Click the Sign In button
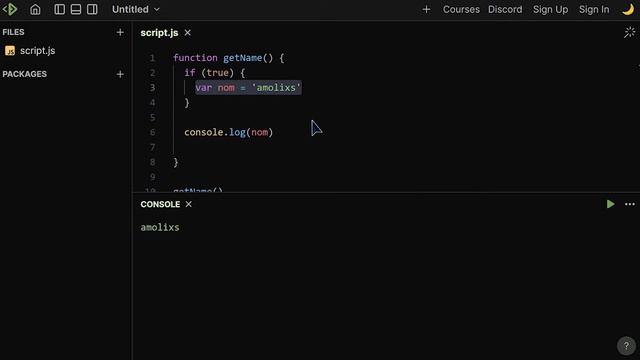Image resolution: width=640 pixels, height=360 pixels. pyautogui.click(x=594, y=9)
